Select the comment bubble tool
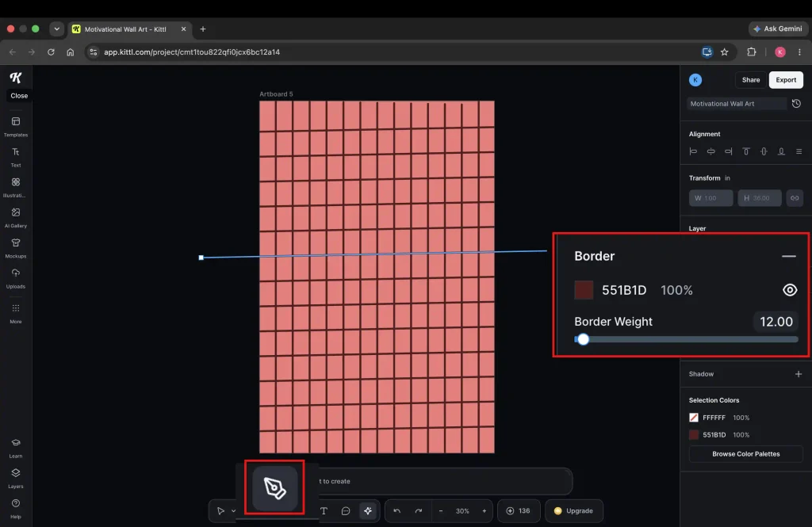This screenshot has width=812, height=527. (346, 511)
